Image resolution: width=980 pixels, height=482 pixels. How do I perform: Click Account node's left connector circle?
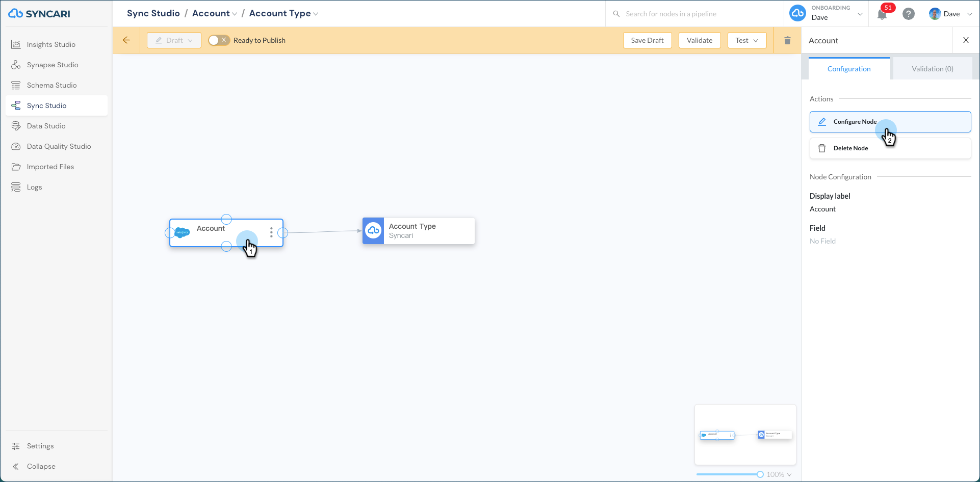(x=170, y=233)
